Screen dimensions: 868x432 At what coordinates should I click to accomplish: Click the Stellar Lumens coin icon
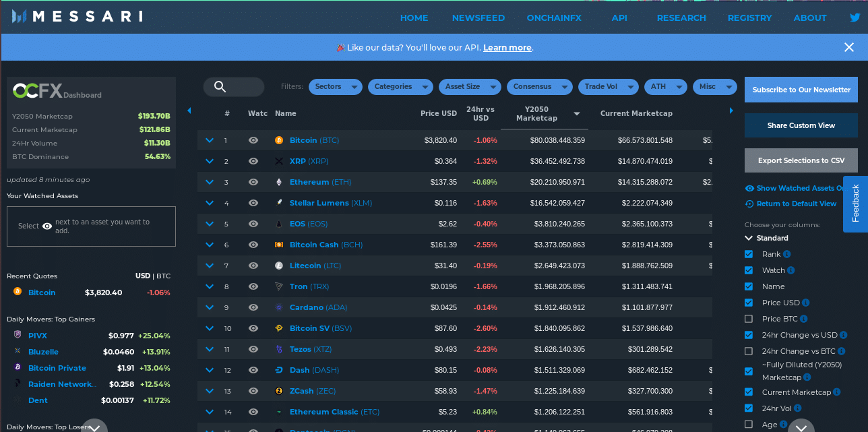pos(279,203)
